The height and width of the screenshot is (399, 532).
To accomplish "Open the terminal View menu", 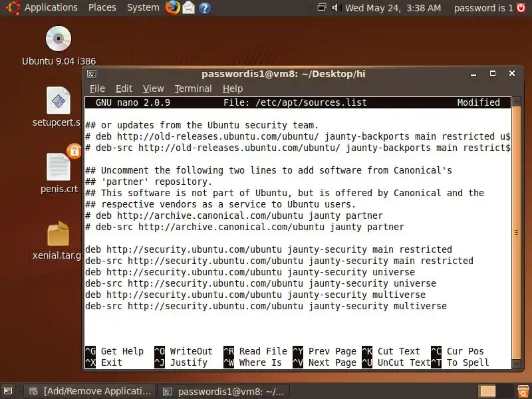I will [x=153, y=88].
